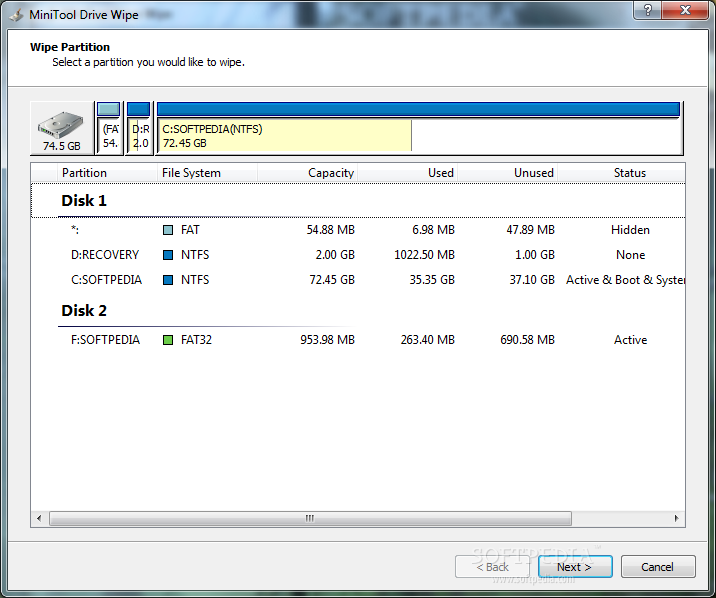The width and height of the screenshot is (716, 598).
Task: Click the Active & Boot & System status
Action: point(625,280)
